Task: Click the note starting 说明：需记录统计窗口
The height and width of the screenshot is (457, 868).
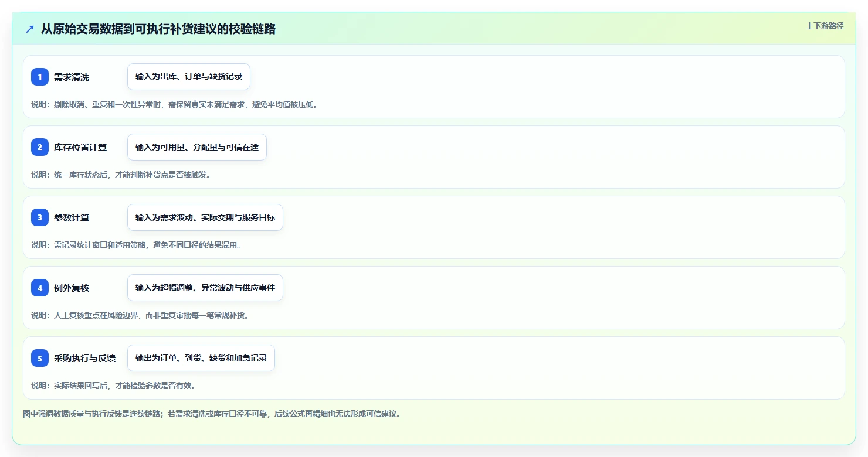Action: point(136,245)
